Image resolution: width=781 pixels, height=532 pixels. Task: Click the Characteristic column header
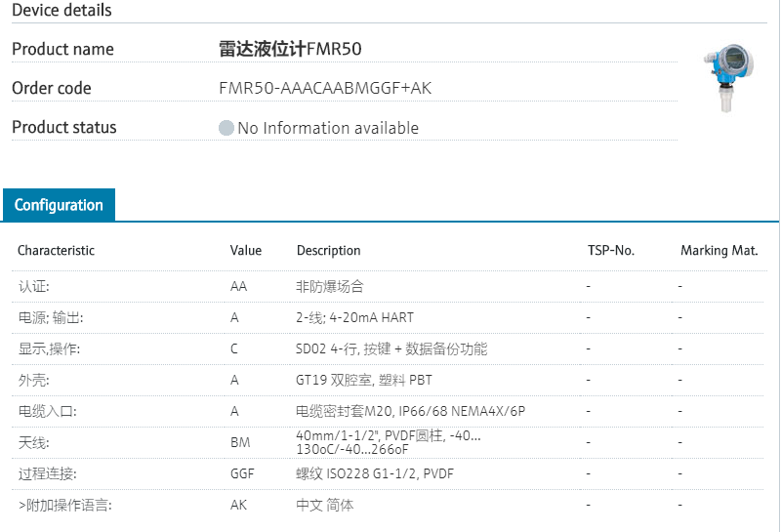[x=56, y=251]
